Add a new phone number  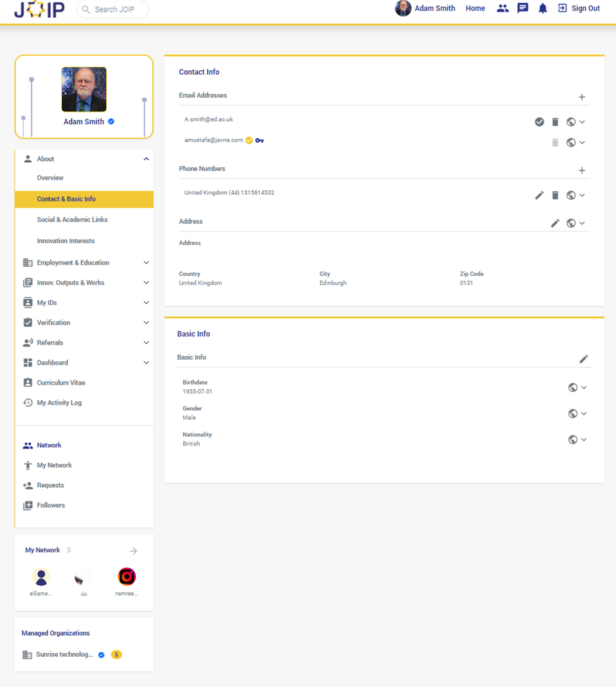(x=582, y=170)
